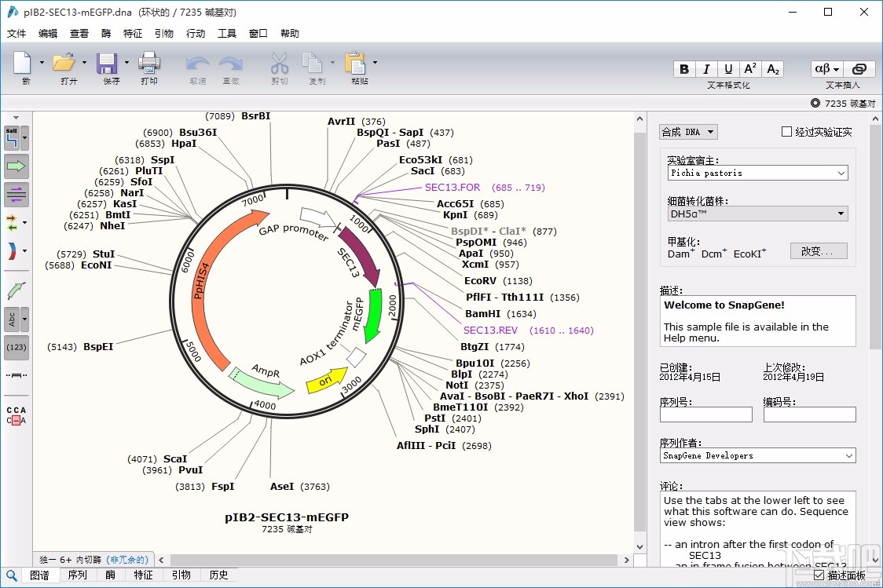Open the 特征 menu in menu bar
883x588 pixels.
click(x=132, y=33)
